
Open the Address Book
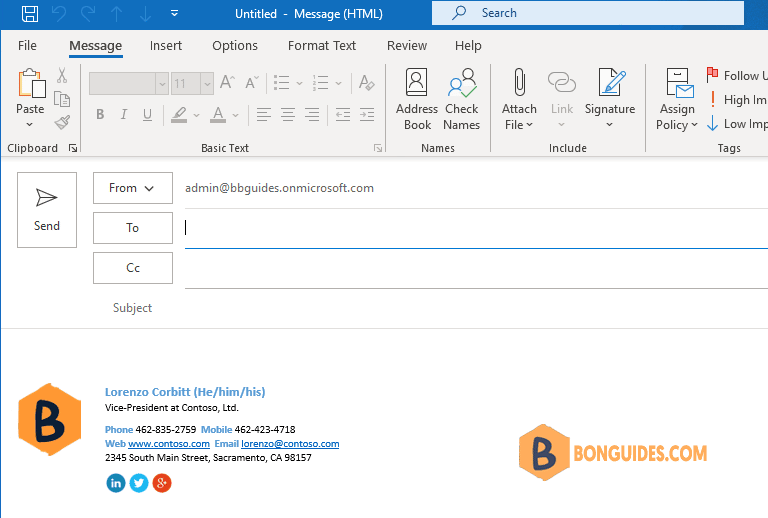pos(417,100)
